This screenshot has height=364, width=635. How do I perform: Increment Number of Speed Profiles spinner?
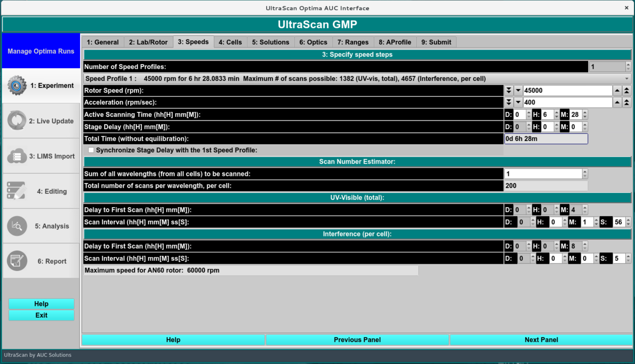pyautogui.click(x=628, y=65)
